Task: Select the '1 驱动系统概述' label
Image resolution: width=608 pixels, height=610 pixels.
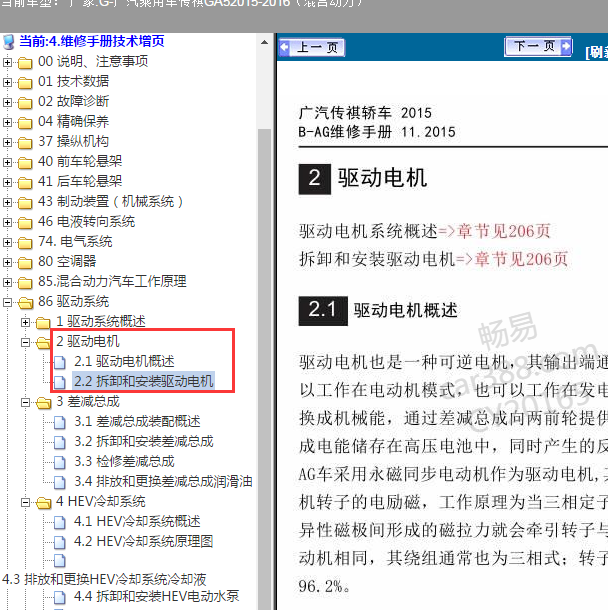Action: tap(101, 321)
